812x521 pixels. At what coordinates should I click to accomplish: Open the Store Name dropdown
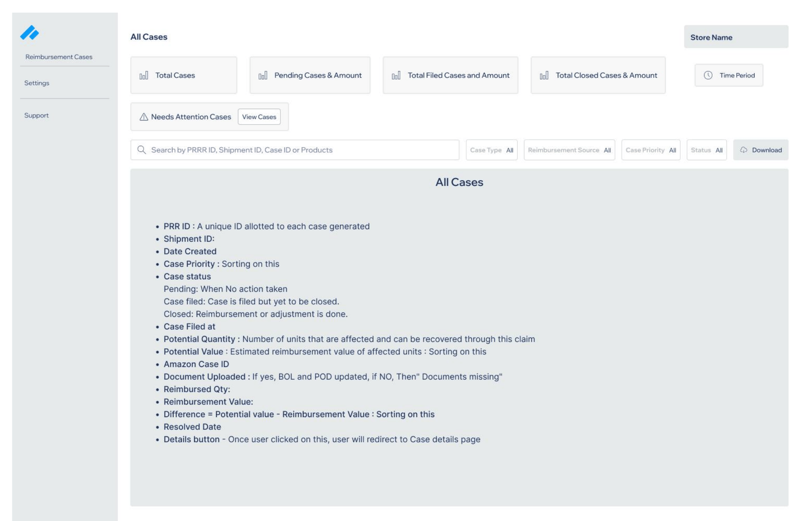(x=736, y=37)
